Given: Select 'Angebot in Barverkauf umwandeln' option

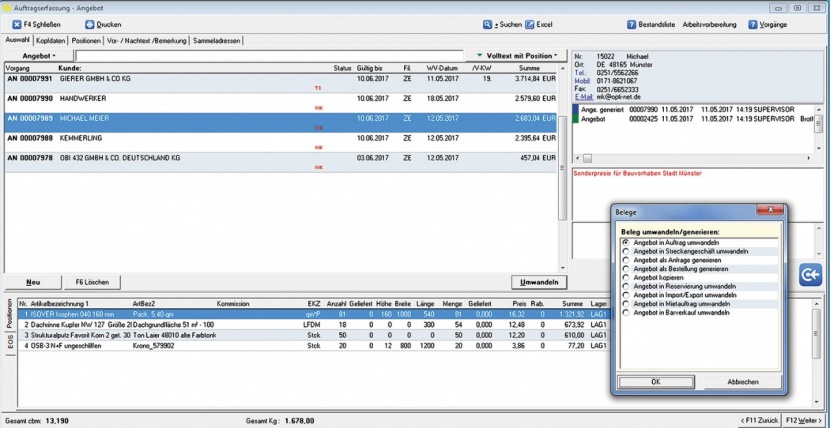Looking at the screenshot, I should (x=626, y=314).
